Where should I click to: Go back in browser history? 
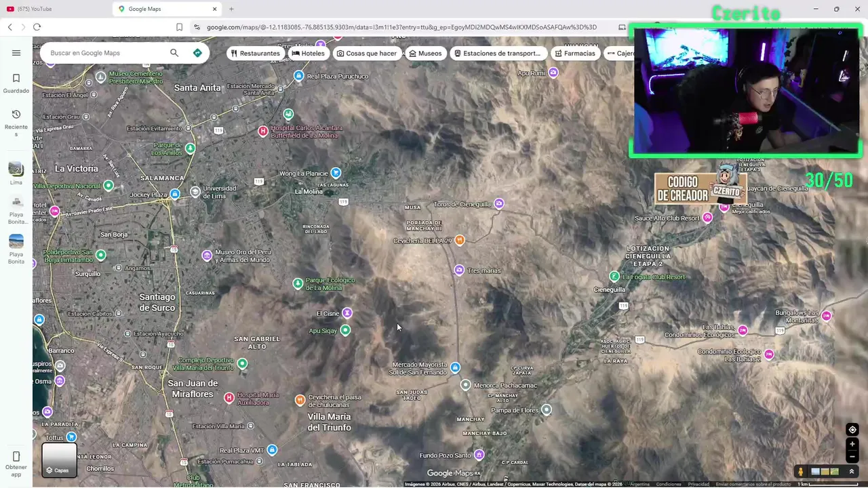[9, 27]
